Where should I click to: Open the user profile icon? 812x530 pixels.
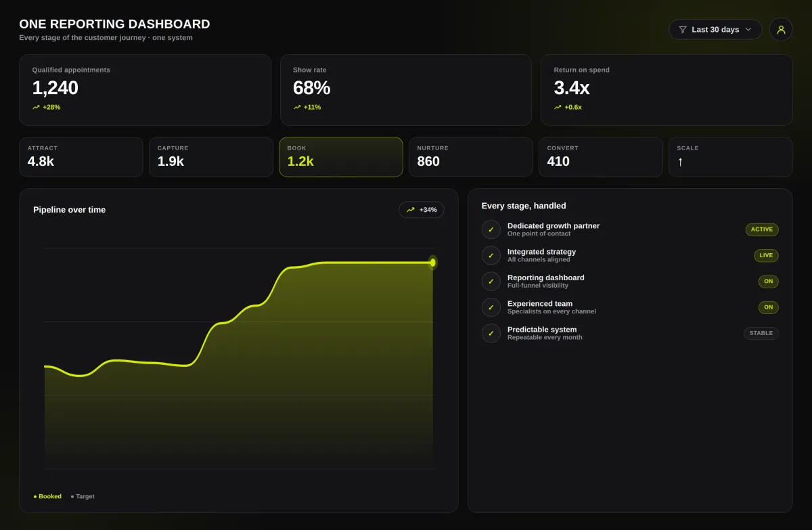pyautogui.click(x=781, y=30)
